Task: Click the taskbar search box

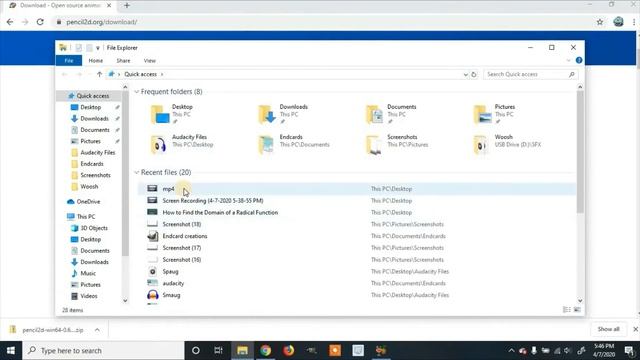Action: point(103,351)
